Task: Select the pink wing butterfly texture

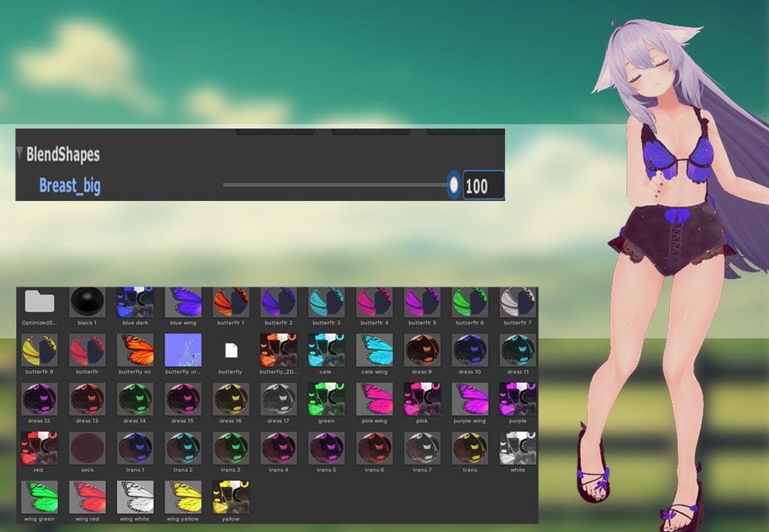Action: pyautogui.click(x=373, y=400)
